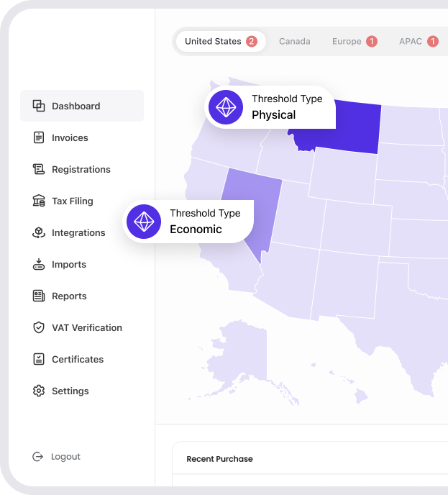Go to Certificates
The width and height of the screenshot is (448, 495).
[78, 359]
